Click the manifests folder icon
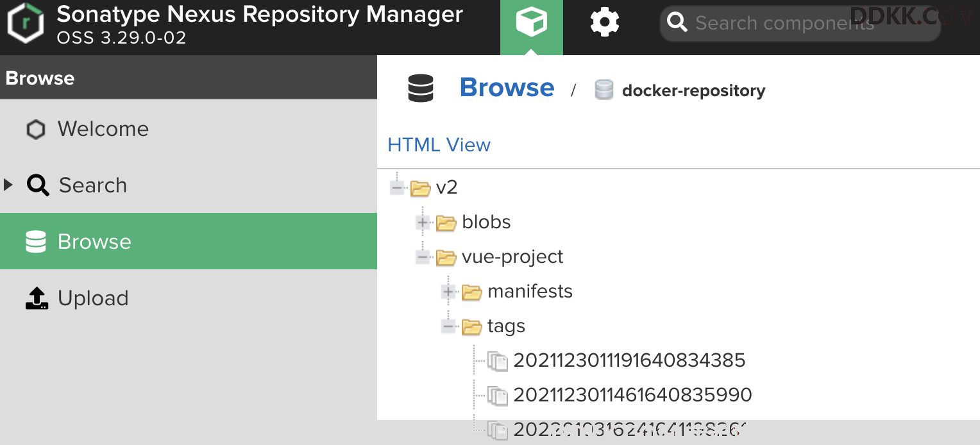 (471, 292)
